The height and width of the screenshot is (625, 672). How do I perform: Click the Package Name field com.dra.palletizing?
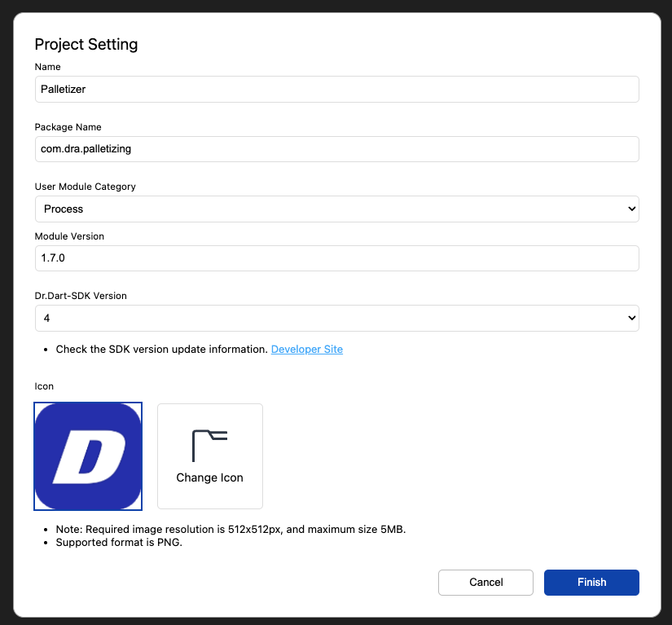[336, 149]
